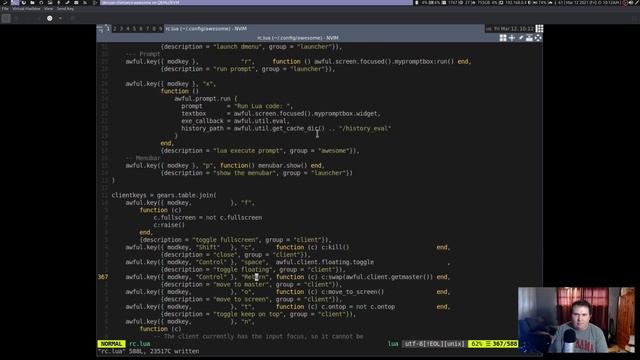Viewport: 640px width, 360px height.
Task: Toggle maximized via titlebar plus icon
Action: [x=512, y=38]
